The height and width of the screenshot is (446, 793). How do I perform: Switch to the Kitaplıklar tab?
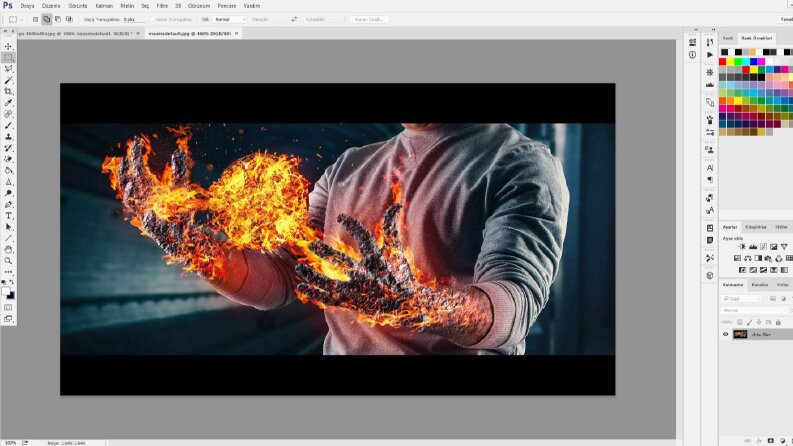756,227
